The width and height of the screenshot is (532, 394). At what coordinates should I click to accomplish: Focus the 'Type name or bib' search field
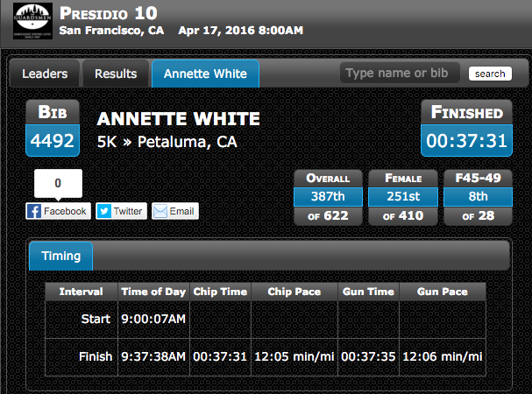[x=400, y=73]
